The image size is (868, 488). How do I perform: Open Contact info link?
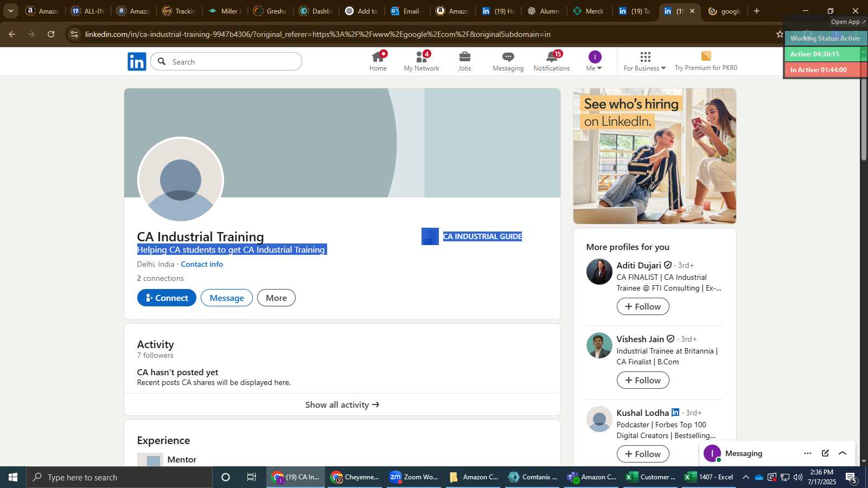coord(202,264)
